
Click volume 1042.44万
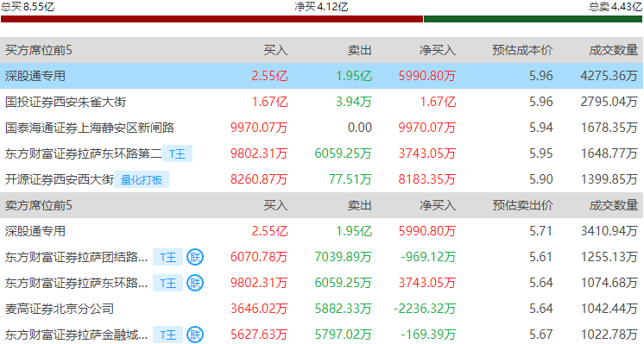[x=609, y=309]
